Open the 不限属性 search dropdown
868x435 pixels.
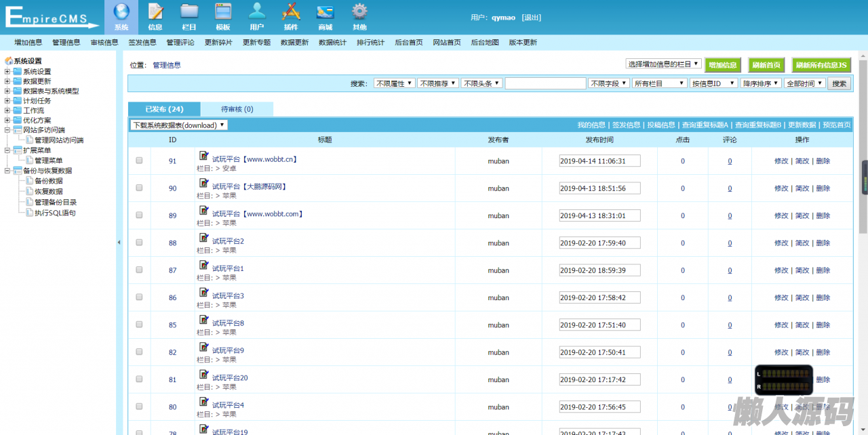pyautogui.click(x=394, y=83)
